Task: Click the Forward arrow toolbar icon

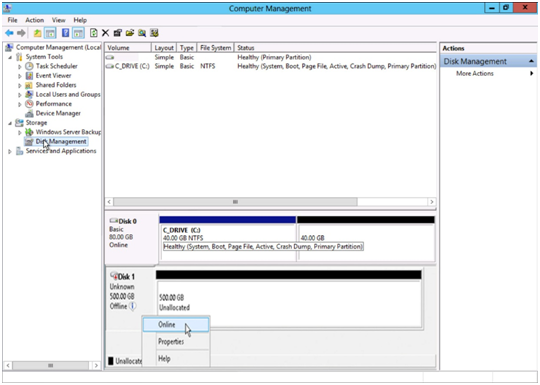Action: click(21, 33)
